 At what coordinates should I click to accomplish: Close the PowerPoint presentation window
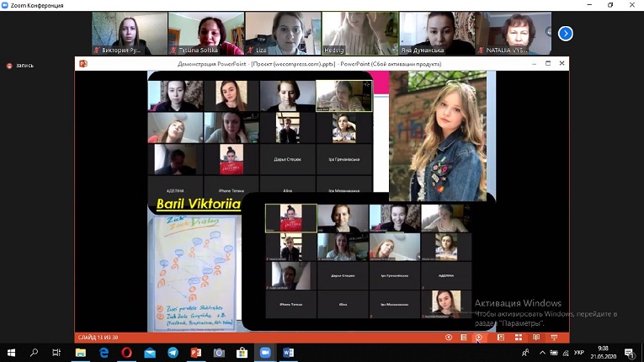(x=562, y=63)
